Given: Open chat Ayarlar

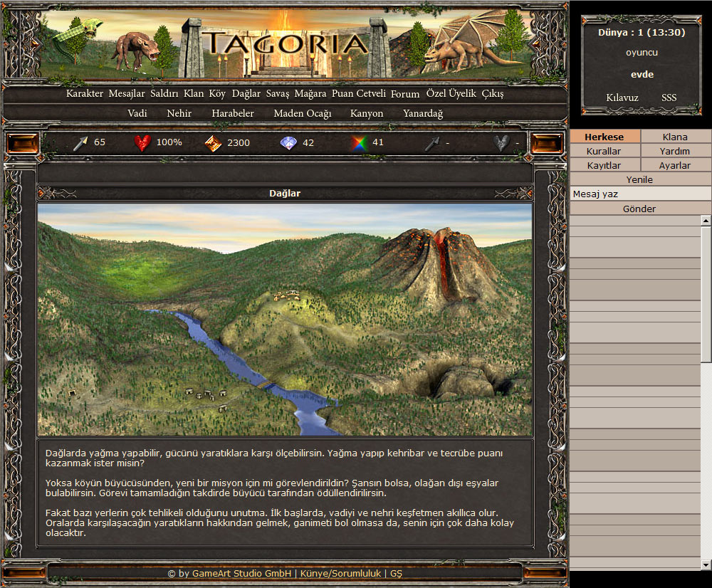Looking at the screenshot, I should [x=675, y=165].
